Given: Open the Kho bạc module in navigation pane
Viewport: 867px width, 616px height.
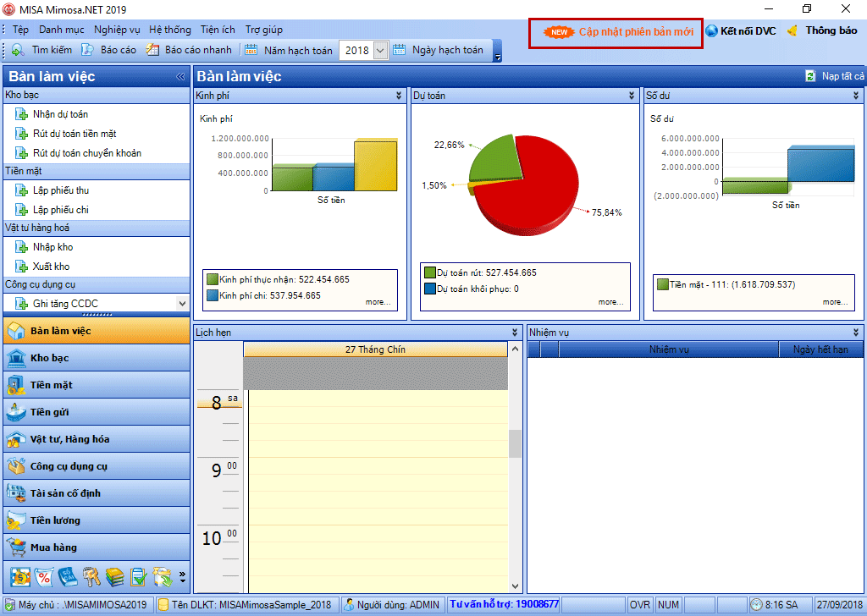Looking at the screenshot, I should 97,358.
